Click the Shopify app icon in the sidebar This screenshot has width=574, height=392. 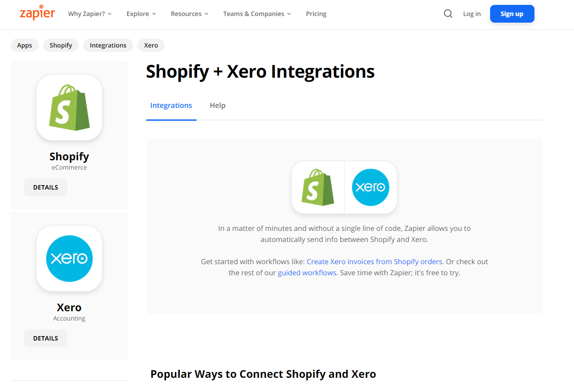[x=69, y=107]
